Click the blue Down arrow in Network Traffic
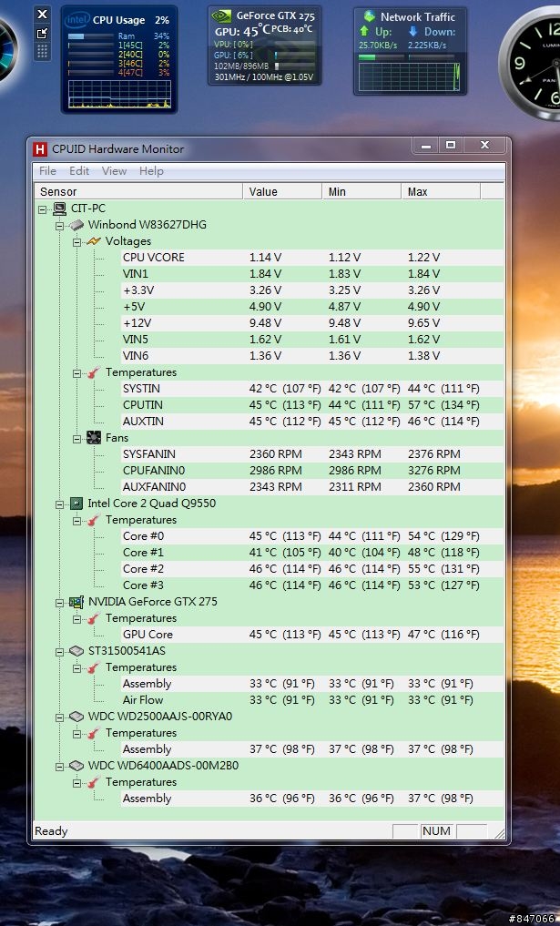 point(412,31)
